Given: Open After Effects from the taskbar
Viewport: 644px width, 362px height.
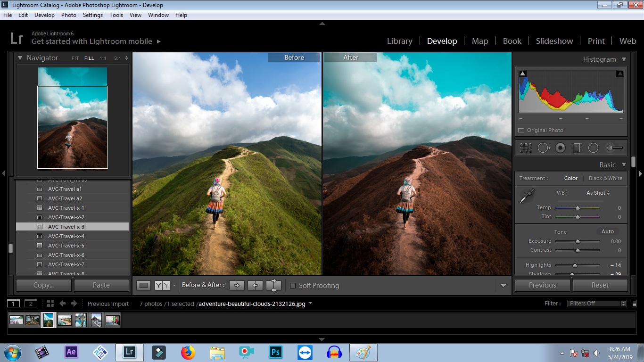Looking at the screenshot, I should [x=71, y=352].
